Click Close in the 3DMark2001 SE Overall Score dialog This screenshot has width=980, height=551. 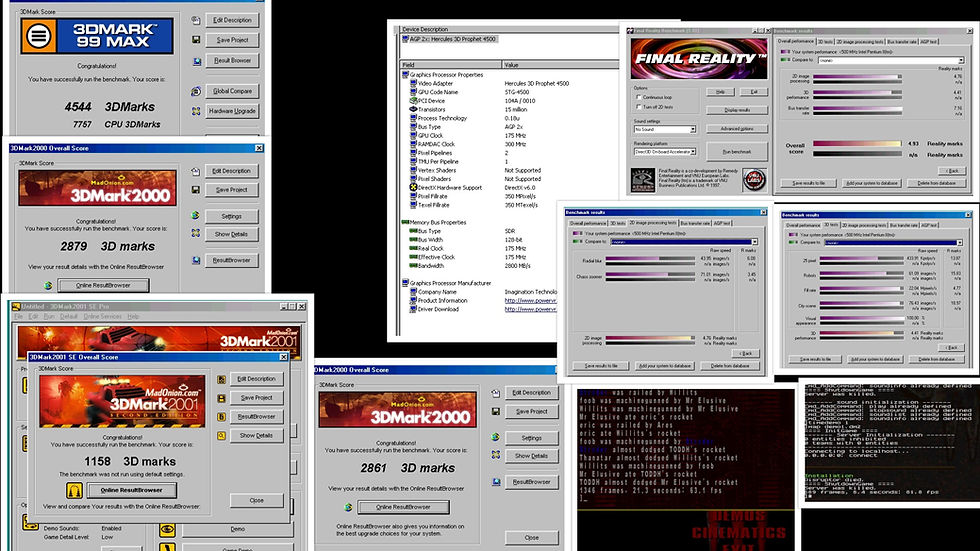(x=256, y=500)
